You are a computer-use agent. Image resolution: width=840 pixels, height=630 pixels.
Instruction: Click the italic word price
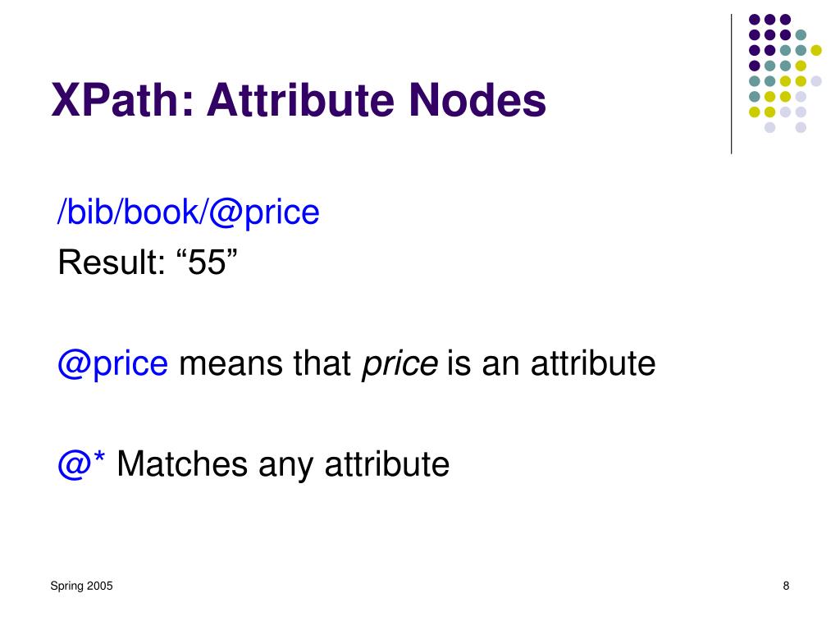tap(400, 364)
